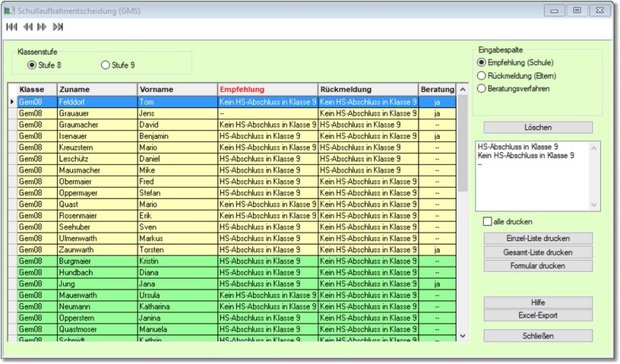The width and height of the screenshot is (620, 364).
Task: Jump to last record navigation arrow
Action: point(57,27)
